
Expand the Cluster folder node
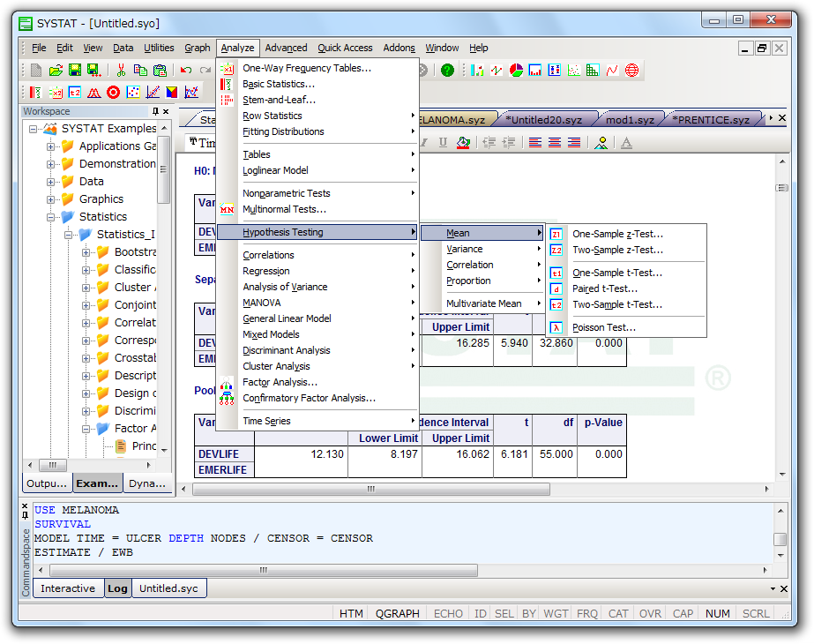pyautogui.click(x=86, y=288)
